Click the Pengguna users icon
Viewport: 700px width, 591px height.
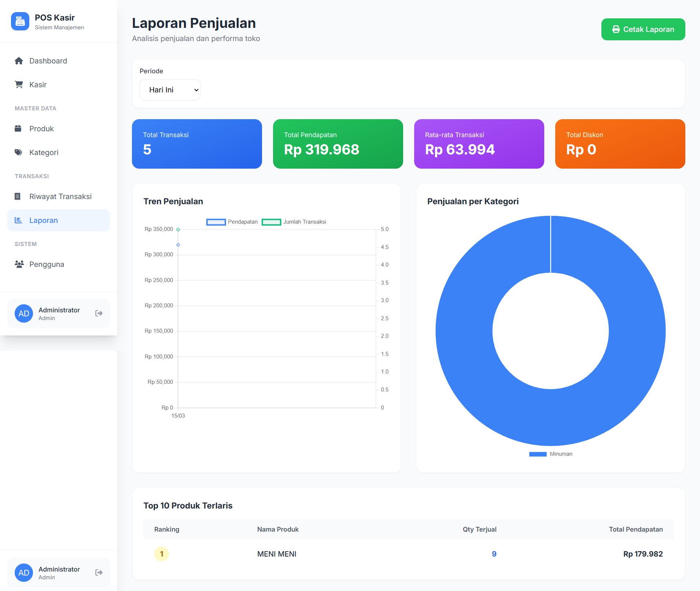click(19, 264)
